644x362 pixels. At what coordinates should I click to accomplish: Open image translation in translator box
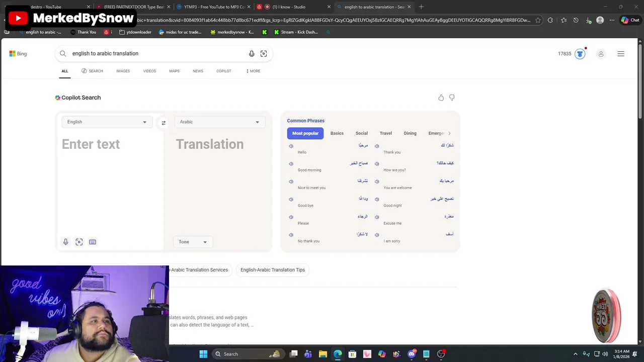pos(79,242)
